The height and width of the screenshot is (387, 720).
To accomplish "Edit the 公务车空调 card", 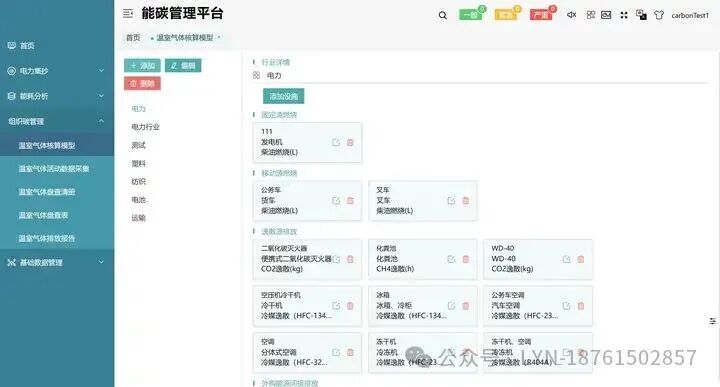I will (567, 306).
